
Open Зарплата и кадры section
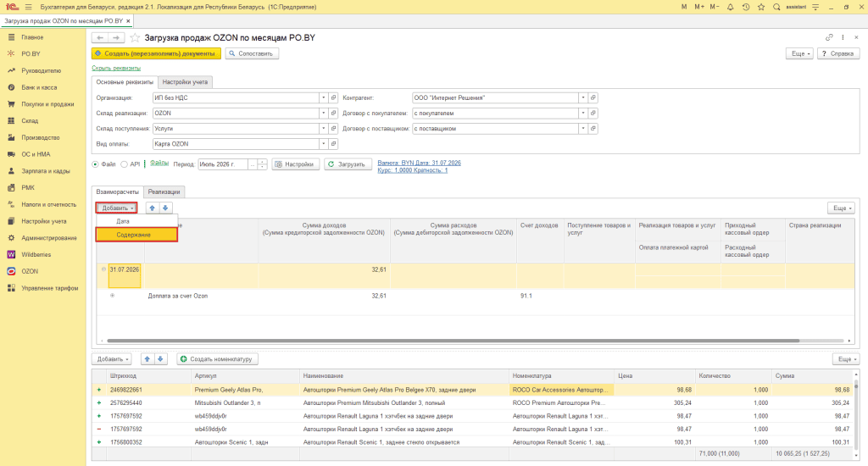[46, 171]
